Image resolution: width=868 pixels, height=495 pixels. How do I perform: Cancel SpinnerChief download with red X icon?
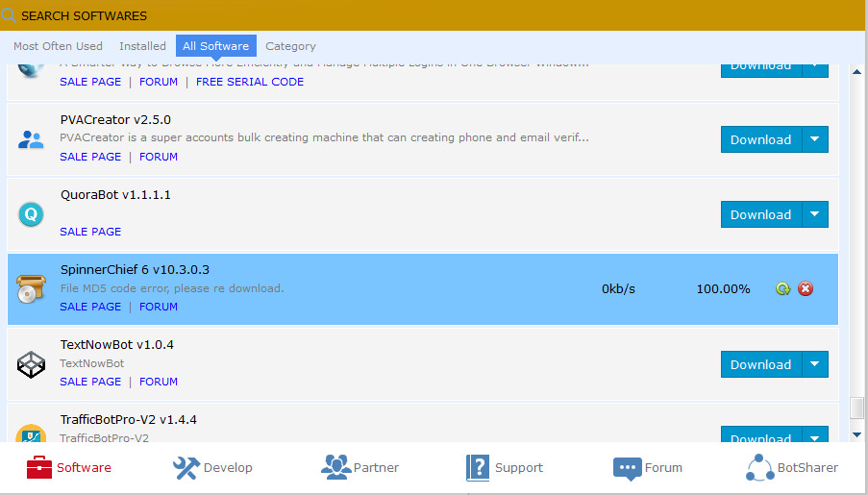[806, 288]
